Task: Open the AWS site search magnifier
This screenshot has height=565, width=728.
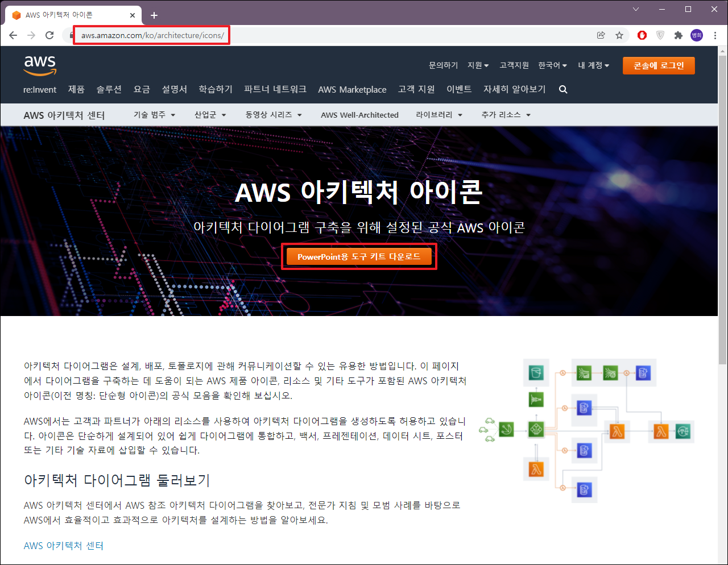Action: [563, 89]
